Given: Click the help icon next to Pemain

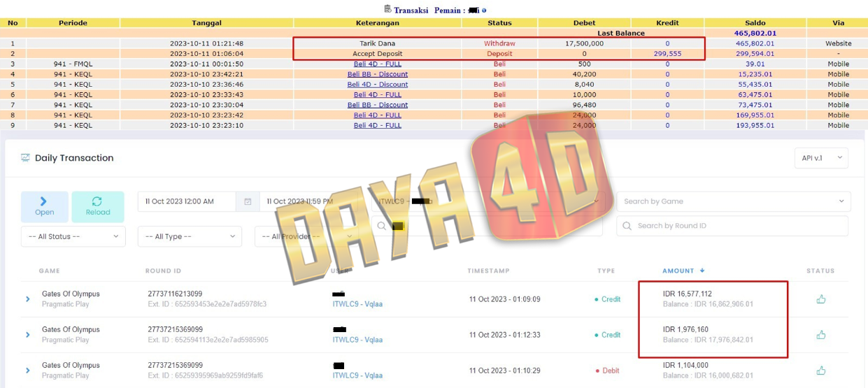Looking at the screenshot, I should click(484, 10).
